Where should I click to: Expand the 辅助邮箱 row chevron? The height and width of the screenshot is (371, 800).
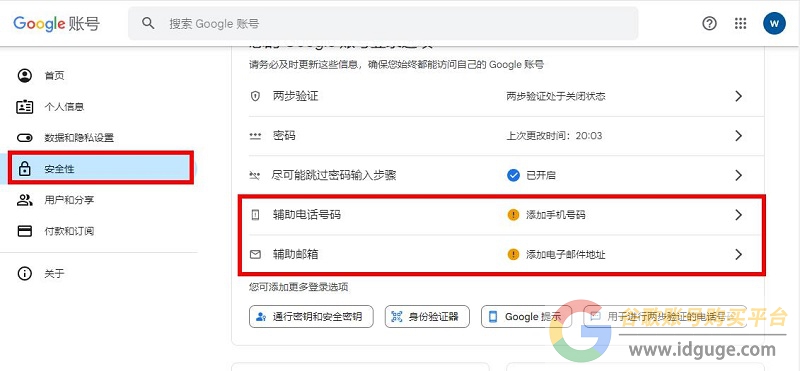coord(738,254)
